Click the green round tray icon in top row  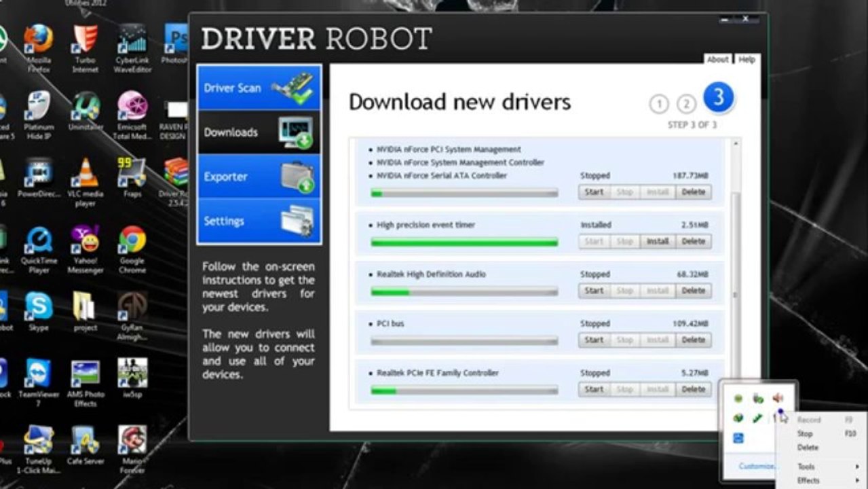pyautogui.click(x=738, y=398)
